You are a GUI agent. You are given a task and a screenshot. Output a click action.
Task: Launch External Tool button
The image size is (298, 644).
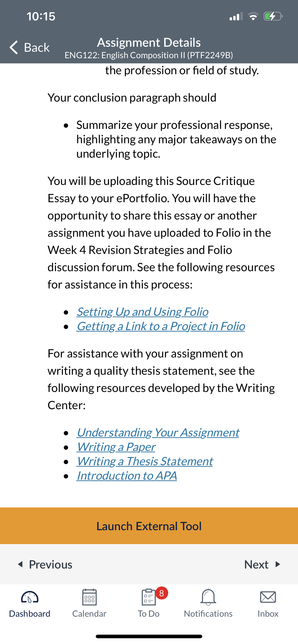[x=149, y=526]
